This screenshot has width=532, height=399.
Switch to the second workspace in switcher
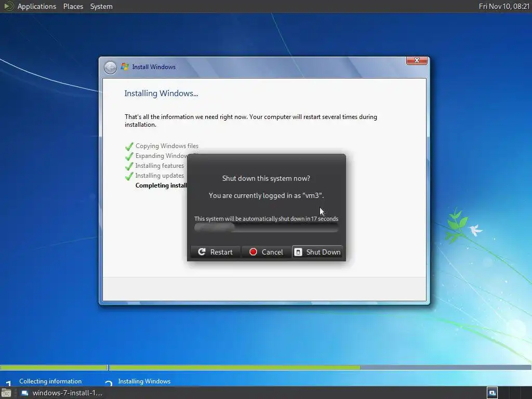click(503, 393)
